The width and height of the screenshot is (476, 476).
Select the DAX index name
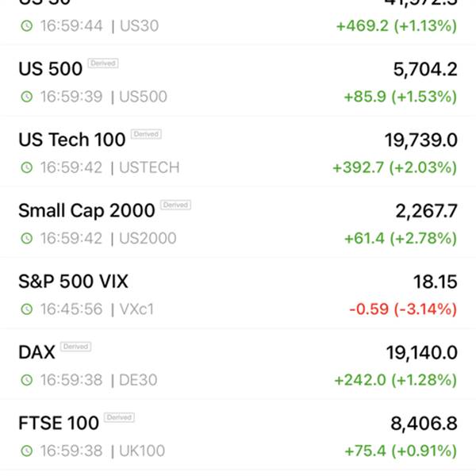[36, 352]
